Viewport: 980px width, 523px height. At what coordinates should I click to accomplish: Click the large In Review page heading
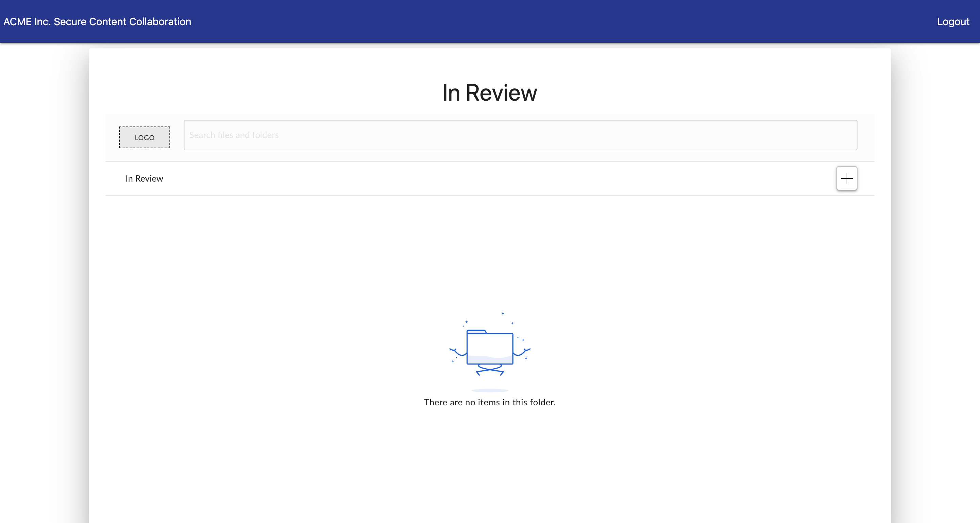tap(490, 93)
